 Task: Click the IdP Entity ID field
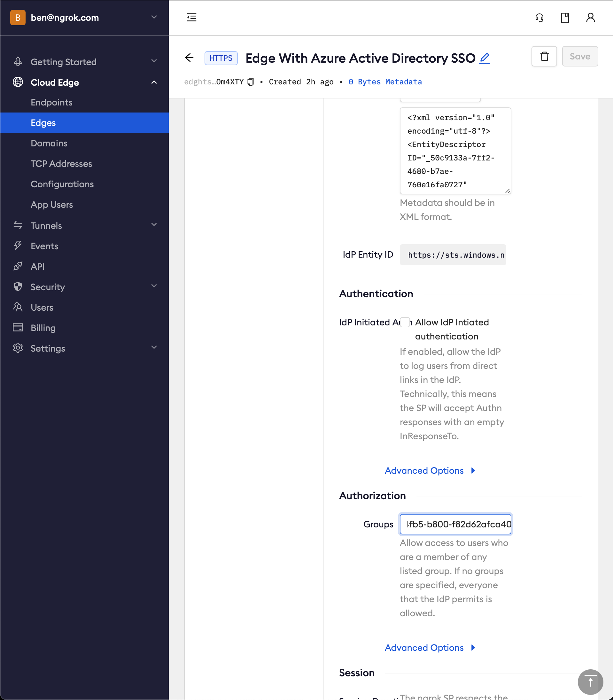point(453,255)
